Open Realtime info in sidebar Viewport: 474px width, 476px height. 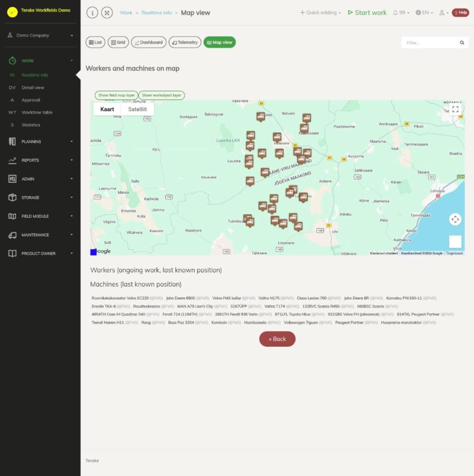[x=34, y=75]
